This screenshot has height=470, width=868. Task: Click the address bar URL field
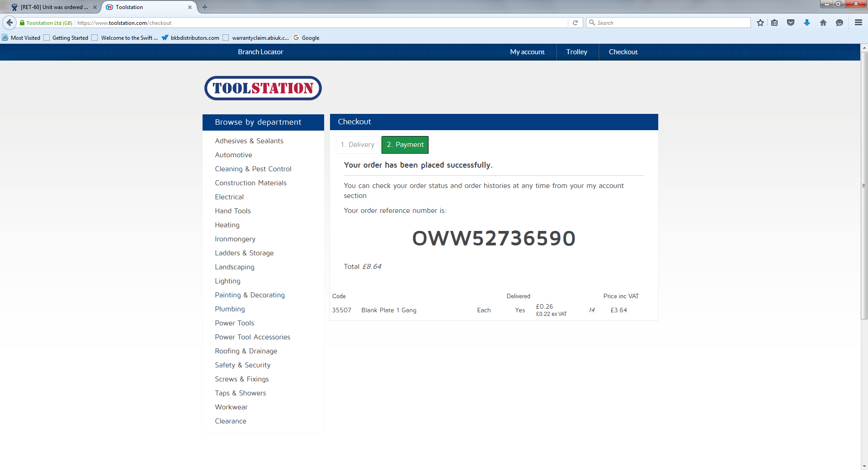[321, 23]
